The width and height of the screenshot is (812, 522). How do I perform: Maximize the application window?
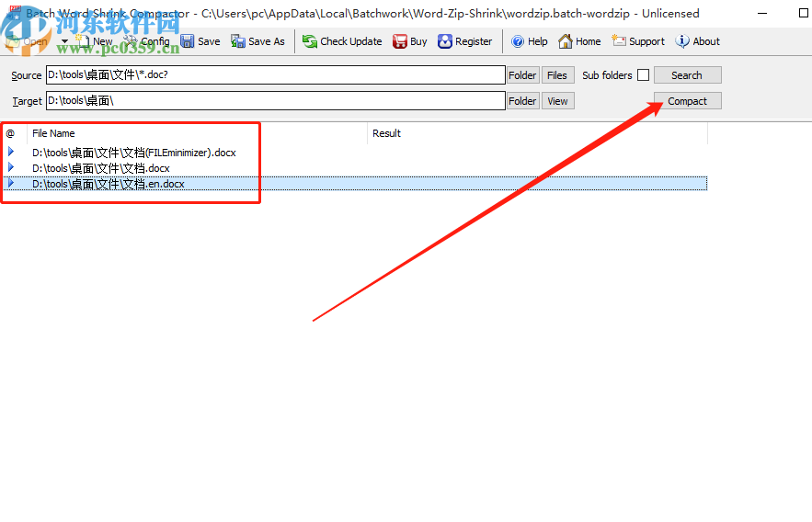click(x=803, y=13)
